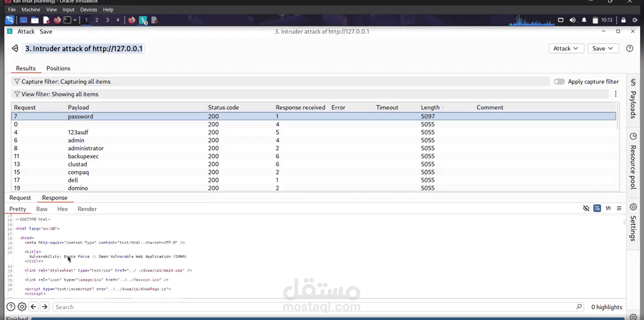Select the row with payload 'backupexec'

(x=313, y=156)
